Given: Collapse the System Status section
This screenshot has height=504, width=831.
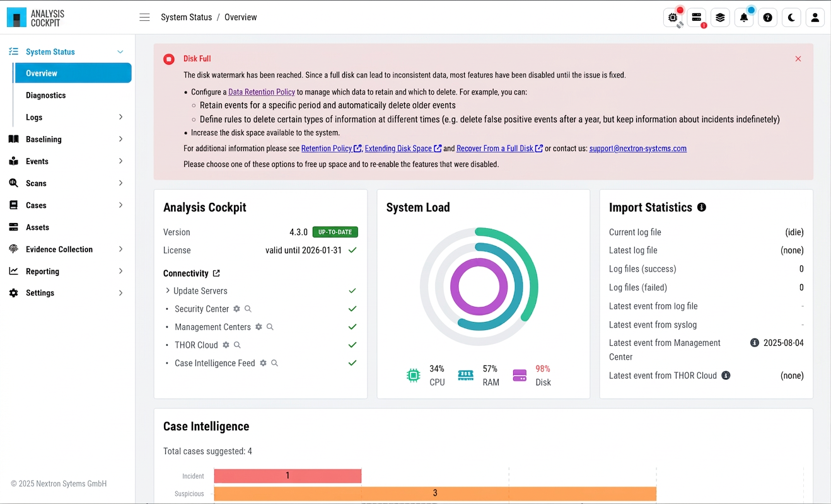Looking at the screenshot, I should tap(120, 52).
